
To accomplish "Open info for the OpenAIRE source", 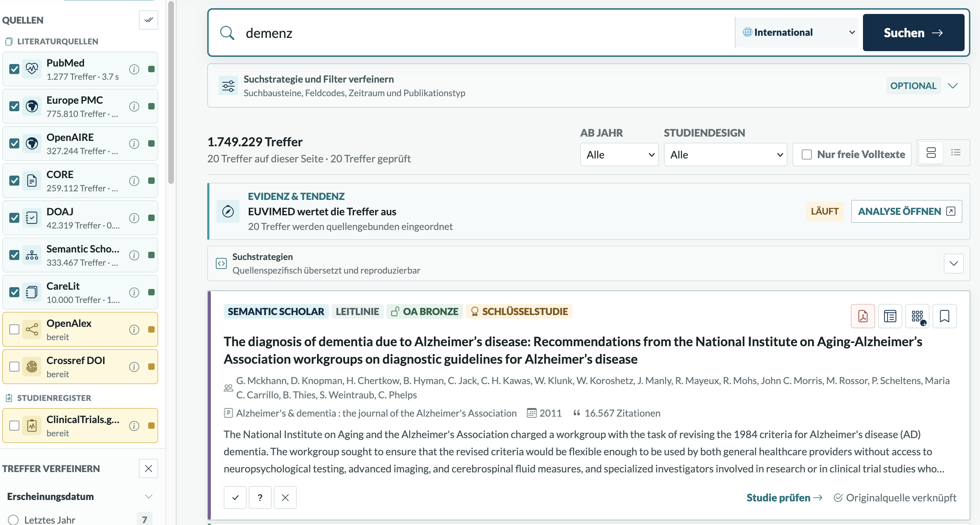I will point(134,144).
